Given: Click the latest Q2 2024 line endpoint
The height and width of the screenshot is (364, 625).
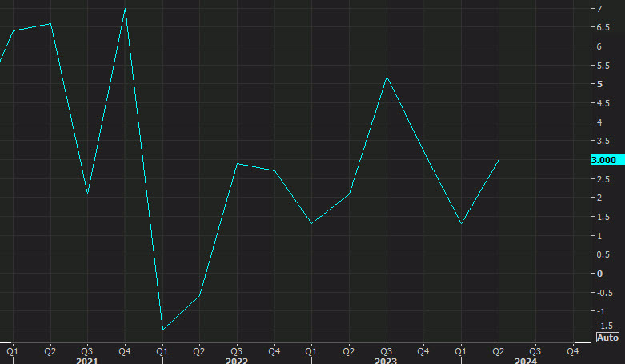Looking at the screenshot, I should [499, 159].
